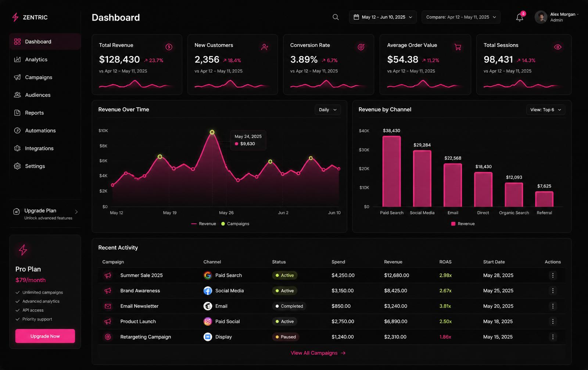Screen dimensions: 588x370
Task: Open Campaigns in the sidebar
Action: click(45, 77)
